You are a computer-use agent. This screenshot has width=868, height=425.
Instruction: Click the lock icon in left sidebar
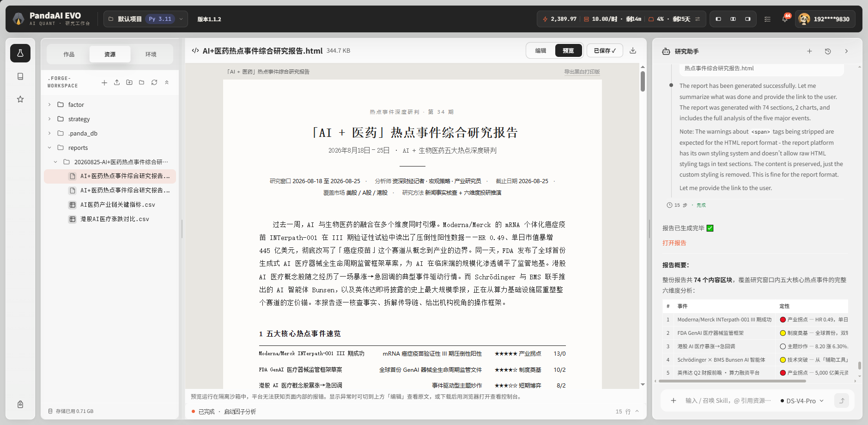click(20, 404)
